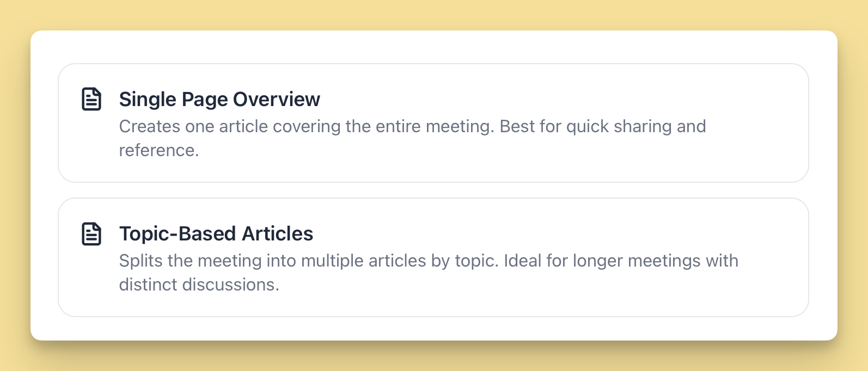
Task: Select the Single Page Overview option card
Action: [x=433, y=123]
